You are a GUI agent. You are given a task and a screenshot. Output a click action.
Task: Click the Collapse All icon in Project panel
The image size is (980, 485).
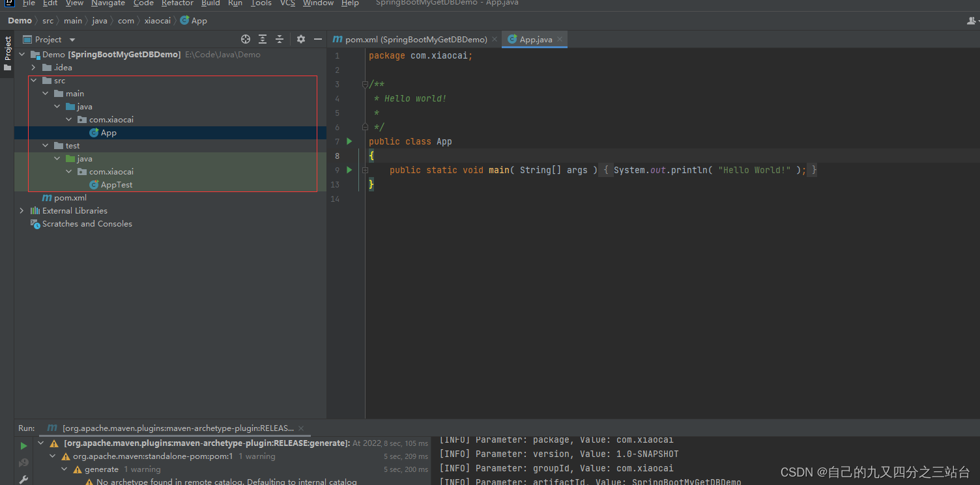280,39
